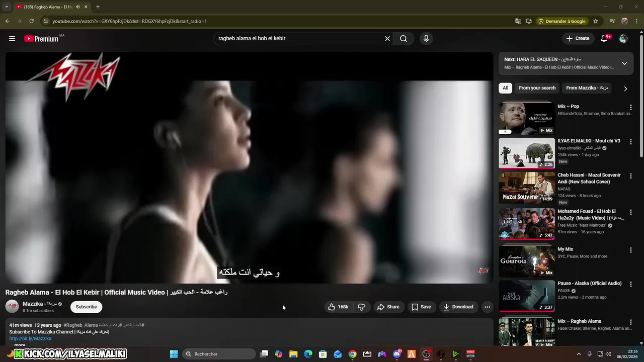Open options menu for Cheb Hassni video
This screenshot has width=644, height=362.
[630, 176]
